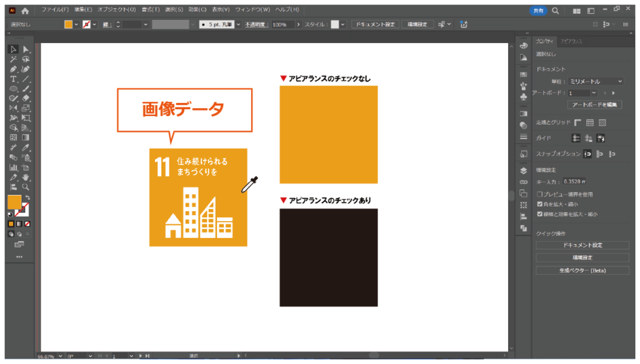This screenshot has width=640, height=364.
Task: Activate the Shape Builder tool
Action: [x=13, y=127]
